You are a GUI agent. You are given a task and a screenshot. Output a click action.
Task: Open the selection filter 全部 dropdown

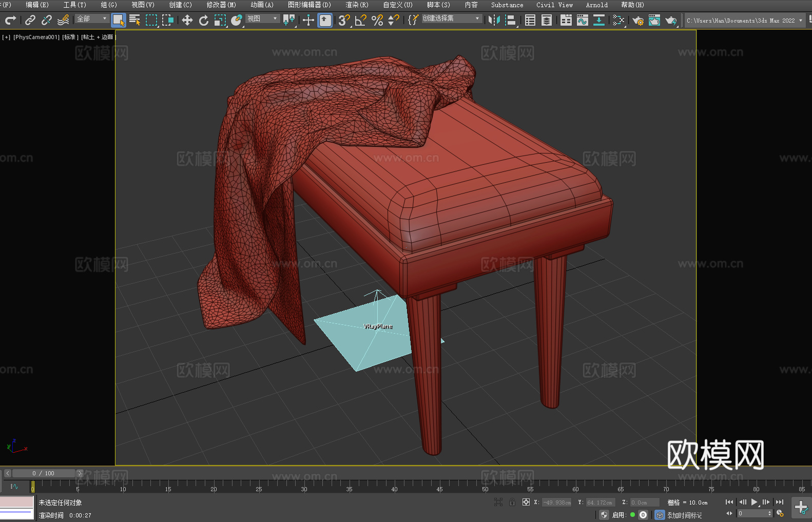point(92,18)
